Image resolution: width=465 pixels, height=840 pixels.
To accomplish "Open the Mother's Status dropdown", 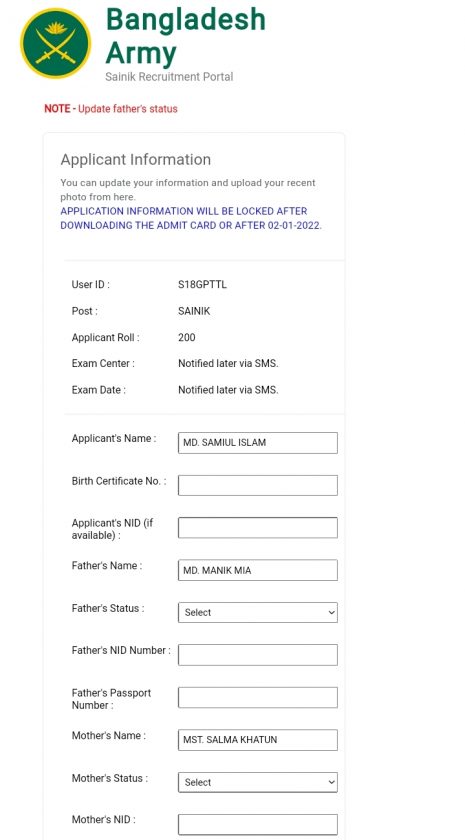I will click(x=258, y=782).
